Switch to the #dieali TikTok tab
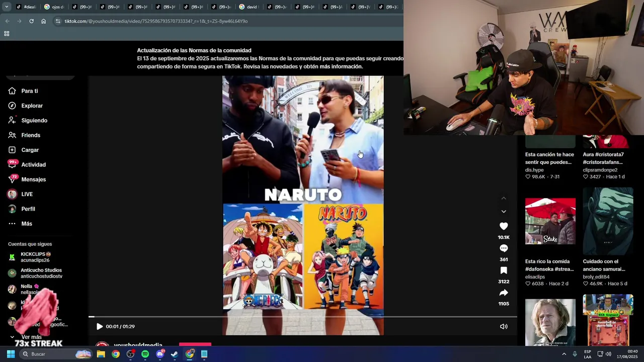 coord(26,7)
